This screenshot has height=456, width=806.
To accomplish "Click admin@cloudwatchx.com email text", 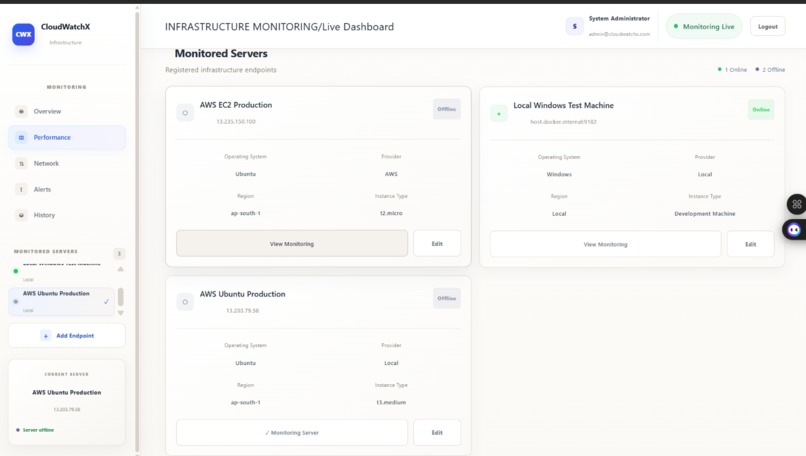I will 619,34.
